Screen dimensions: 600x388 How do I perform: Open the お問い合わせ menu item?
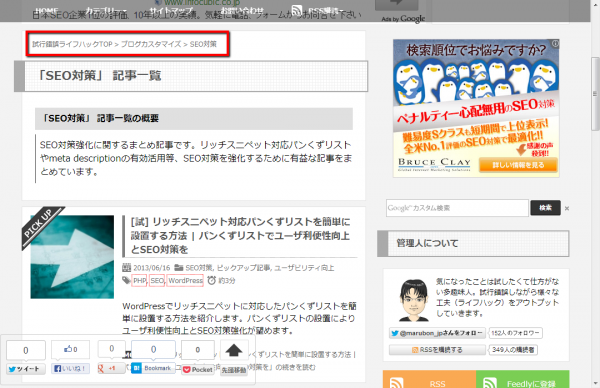click(243, 10)
